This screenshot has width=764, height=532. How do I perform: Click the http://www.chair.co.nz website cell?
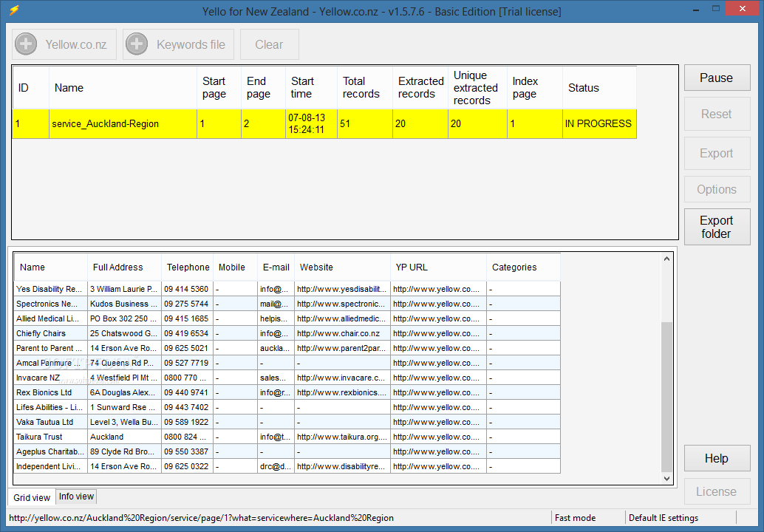(x=342, y=333)
